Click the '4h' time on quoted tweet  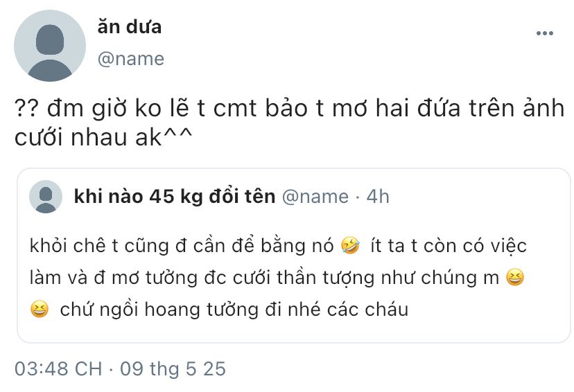coord(378,197)
